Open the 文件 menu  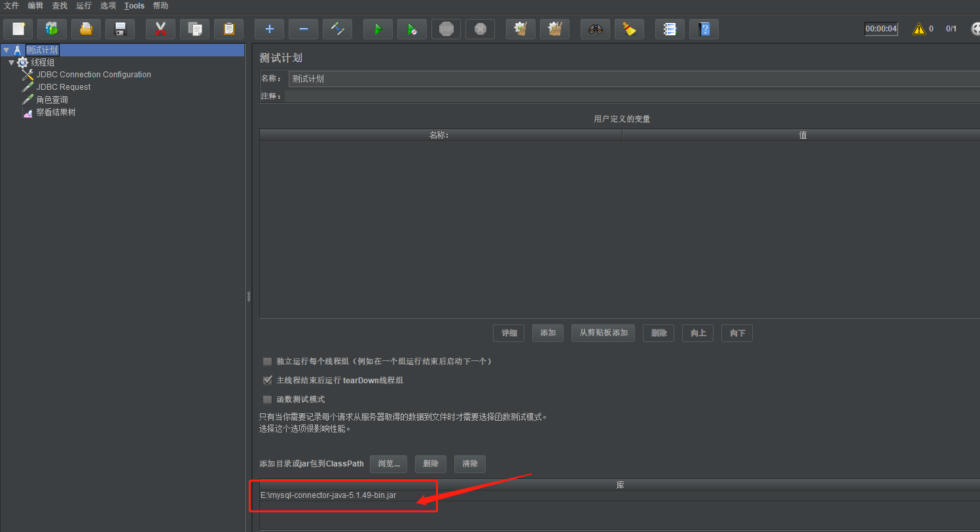pos(11,6)
